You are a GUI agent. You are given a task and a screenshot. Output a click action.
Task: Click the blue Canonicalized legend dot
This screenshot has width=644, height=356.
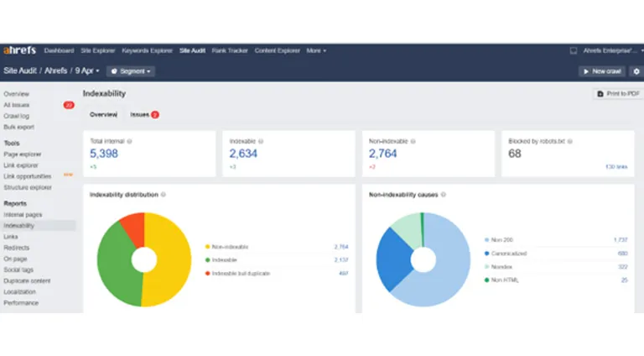point(486,254)
